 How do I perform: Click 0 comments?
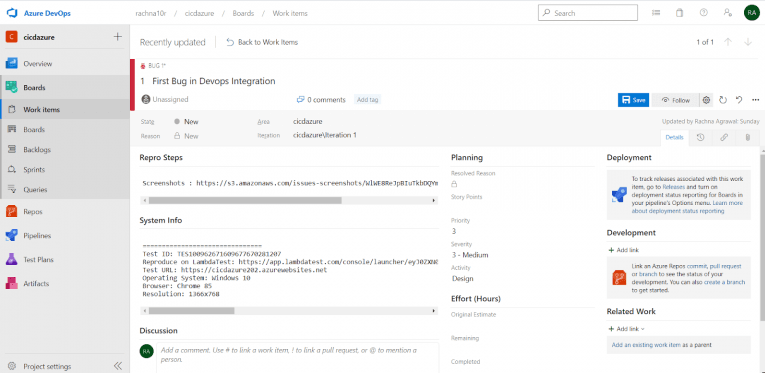click(x=321, y=99)
